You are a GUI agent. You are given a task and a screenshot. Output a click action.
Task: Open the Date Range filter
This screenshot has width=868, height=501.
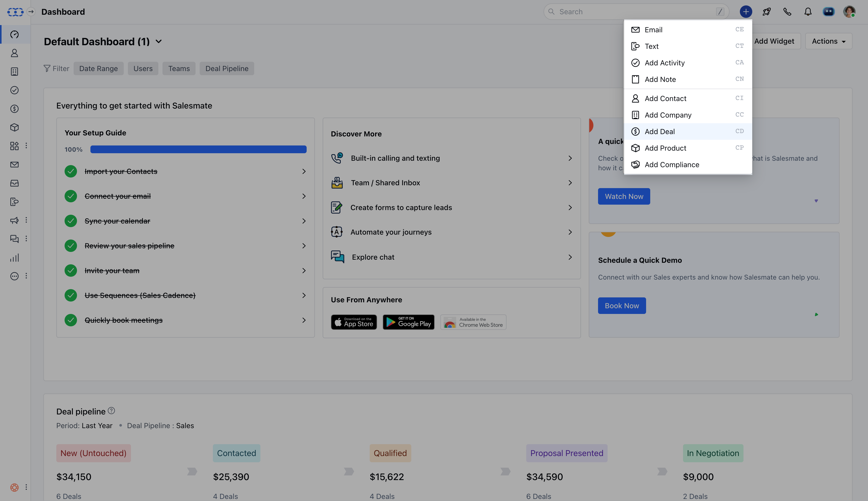pos(98,68)
